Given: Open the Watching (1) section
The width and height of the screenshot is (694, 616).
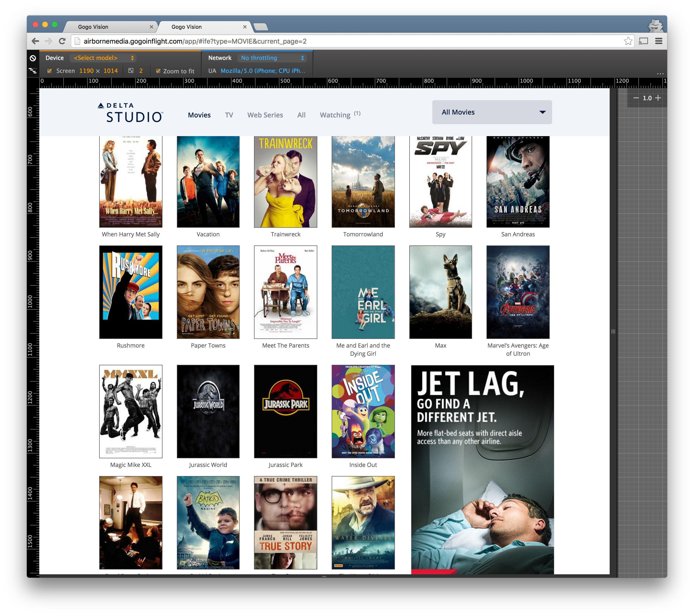Looking at the screenshot, I should pos(340,115).
